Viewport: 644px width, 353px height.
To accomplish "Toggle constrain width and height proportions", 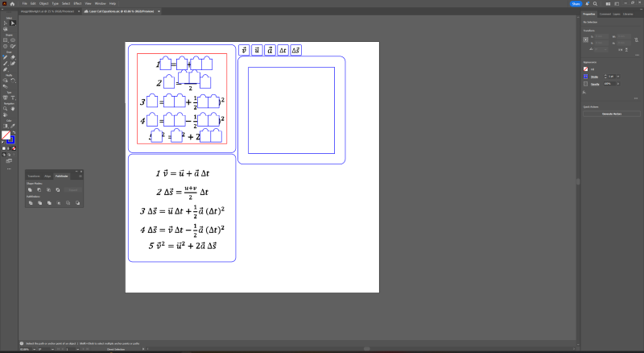I will [636, 42].
